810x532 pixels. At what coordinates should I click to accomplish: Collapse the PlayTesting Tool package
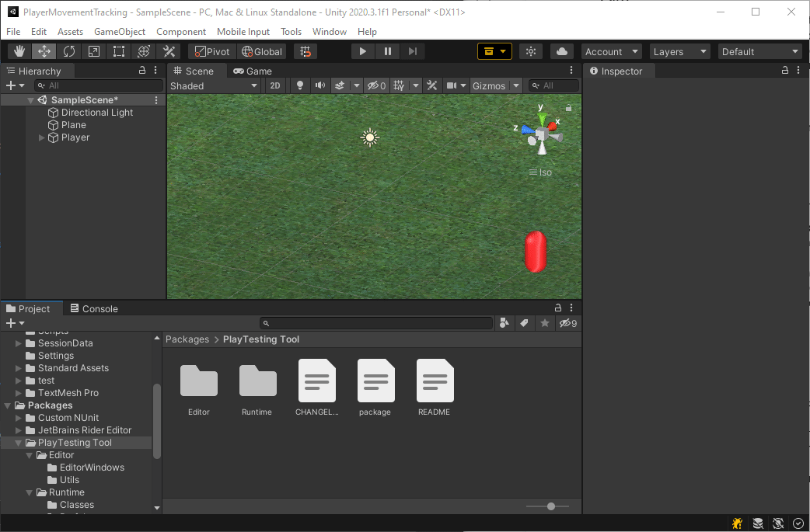(19, 443)
